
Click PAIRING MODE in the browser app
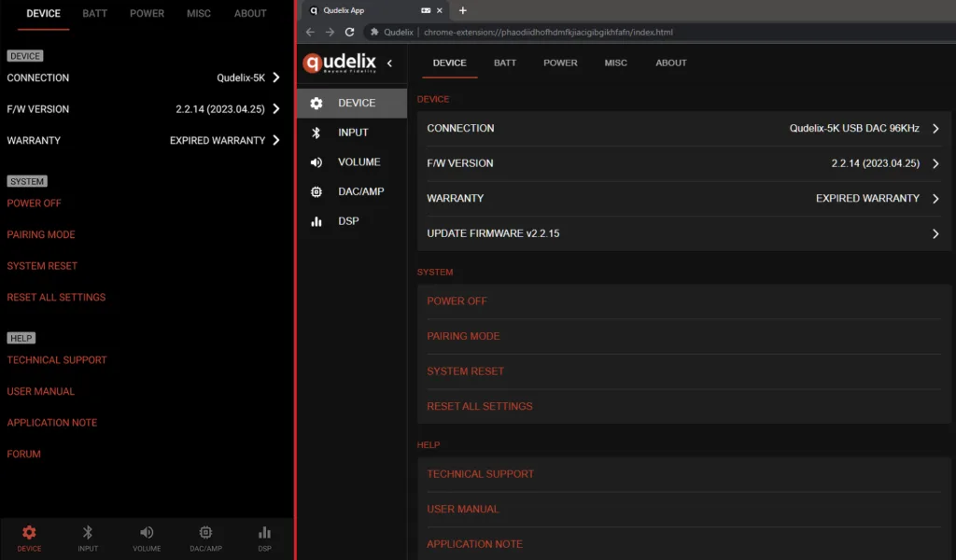point(464,336)
